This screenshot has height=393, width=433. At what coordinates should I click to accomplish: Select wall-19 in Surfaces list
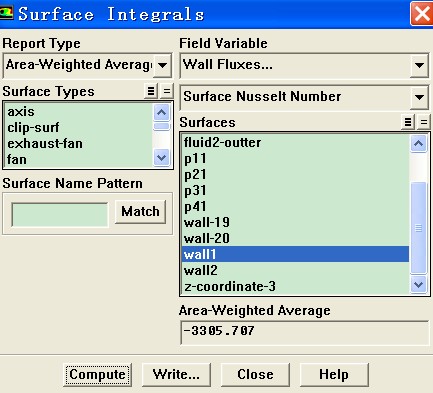pos(295,223)
